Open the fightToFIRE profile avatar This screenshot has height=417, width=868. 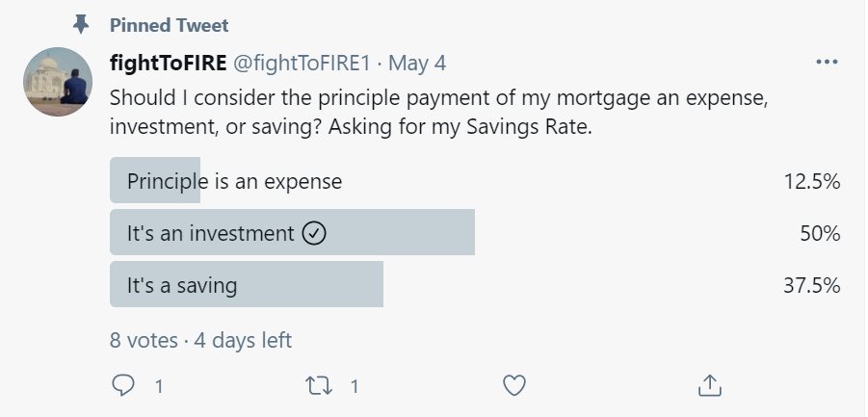(x=57, y=82)
